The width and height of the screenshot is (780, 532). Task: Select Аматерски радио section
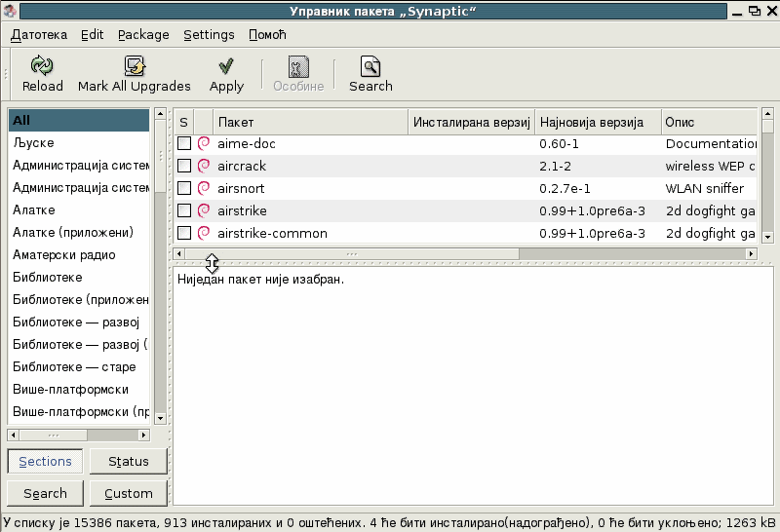pos(79,254)
